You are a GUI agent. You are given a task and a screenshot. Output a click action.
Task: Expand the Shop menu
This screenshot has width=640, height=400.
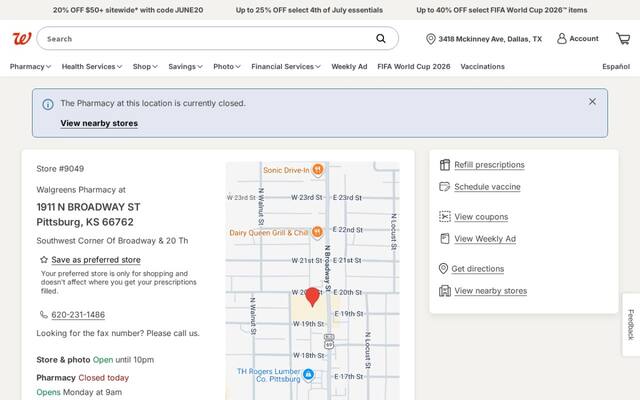pyautogui.click(x=145, y=67)
